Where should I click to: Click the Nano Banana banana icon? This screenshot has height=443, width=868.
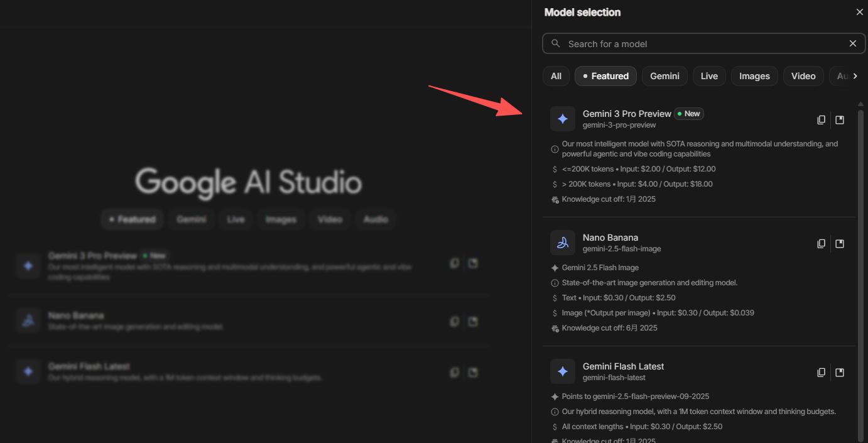pyautogui.click(x=563, y=243)
